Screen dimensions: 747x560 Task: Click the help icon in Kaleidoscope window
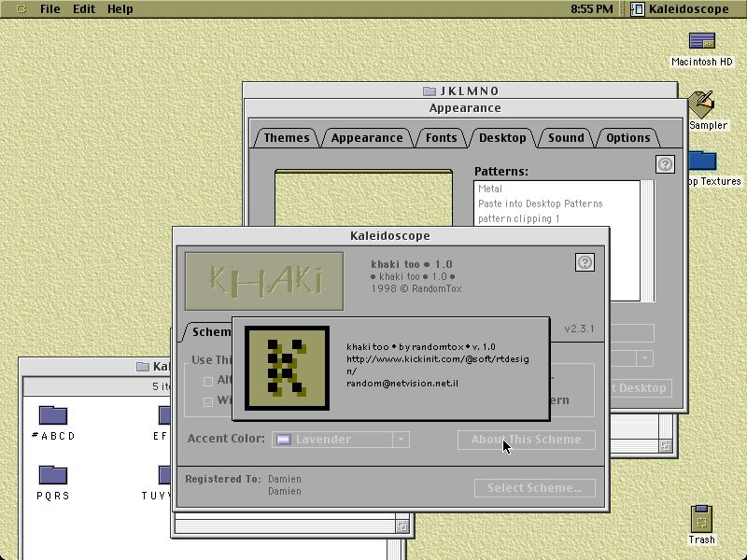(585, 262)
